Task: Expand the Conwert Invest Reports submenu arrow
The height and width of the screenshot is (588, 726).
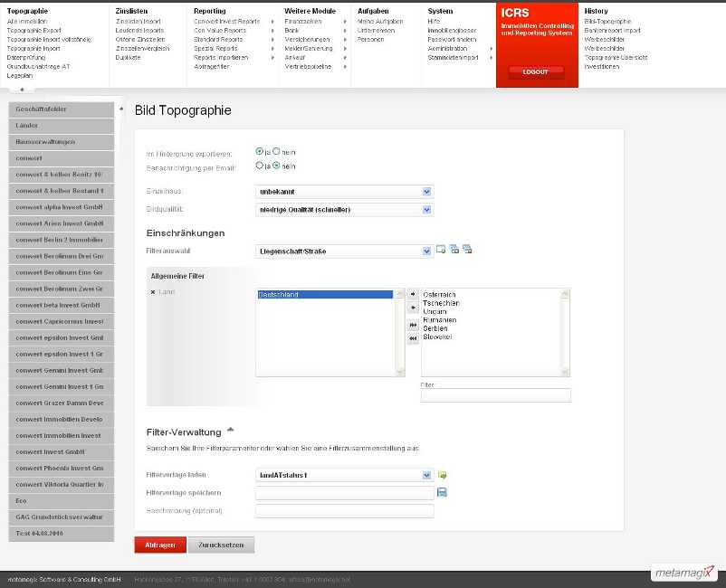Action: (272, 22)
